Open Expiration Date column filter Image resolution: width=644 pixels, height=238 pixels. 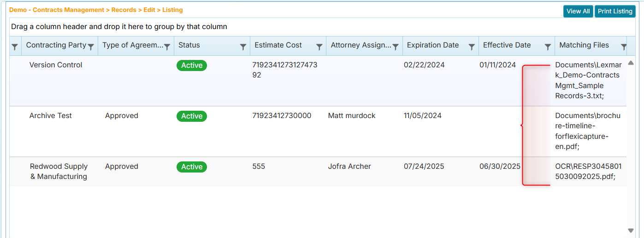(472, 47)
